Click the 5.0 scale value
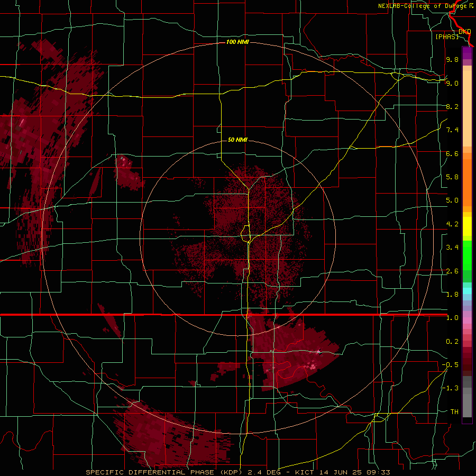Viewport: 476px width, 476px height. click(x=452, y=200)
